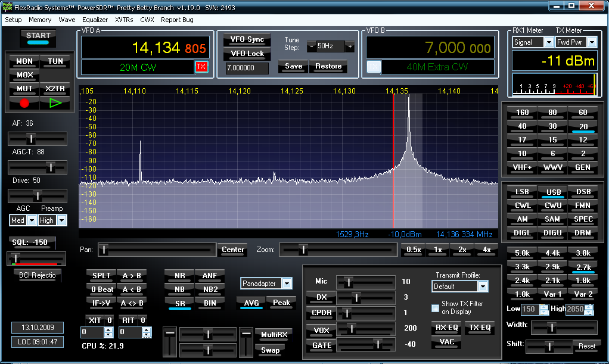Open the Setup menu
The width and height of the screenshot is (609, 364).
[x=13, y=20]
